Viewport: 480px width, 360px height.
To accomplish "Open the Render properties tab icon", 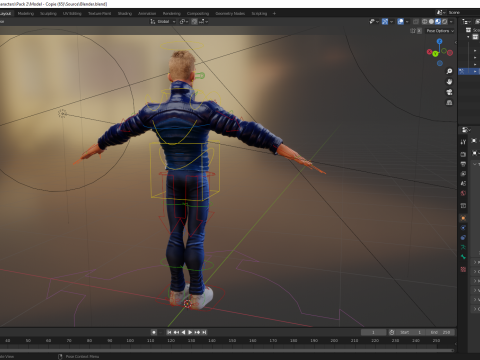I will pos(463,154).
